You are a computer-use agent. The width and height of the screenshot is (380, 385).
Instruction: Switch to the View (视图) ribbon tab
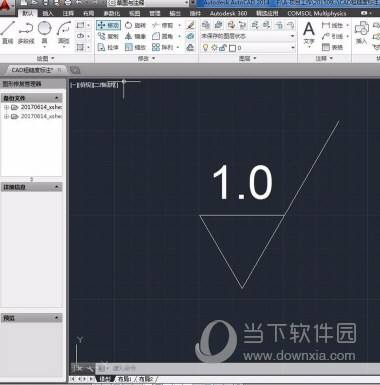click(x=134, y=13)
